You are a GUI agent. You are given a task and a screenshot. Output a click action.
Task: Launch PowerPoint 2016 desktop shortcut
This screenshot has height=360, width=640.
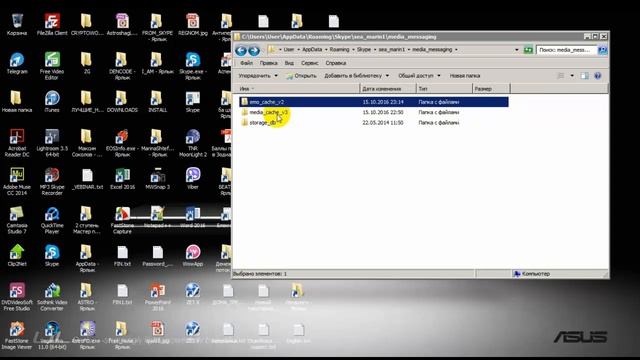pos(158,297)
